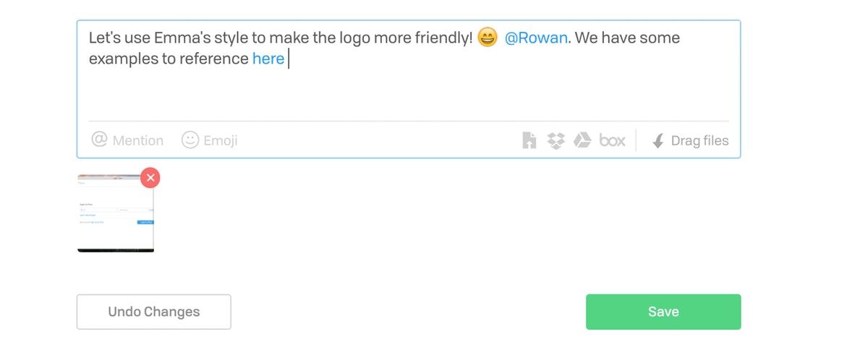Open the @Rowan mention
868x363 pixels.
(536, 38)
